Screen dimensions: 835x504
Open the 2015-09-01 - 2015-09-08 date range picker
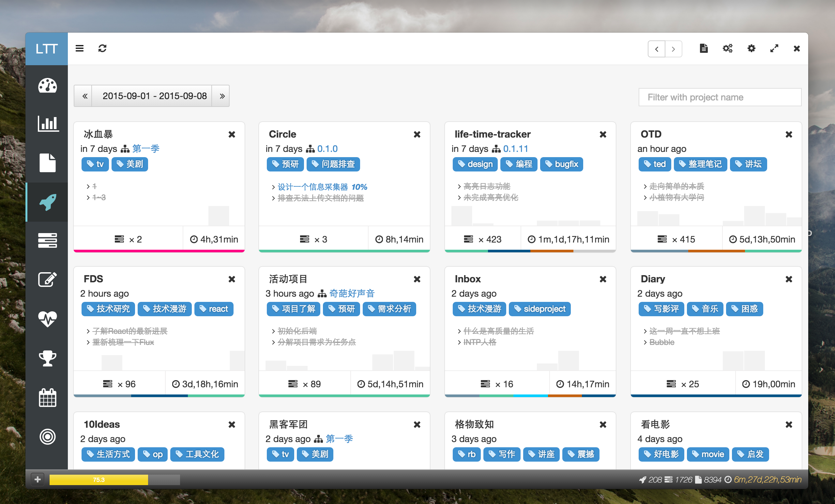pyautogui.click(x=155, y=96)
